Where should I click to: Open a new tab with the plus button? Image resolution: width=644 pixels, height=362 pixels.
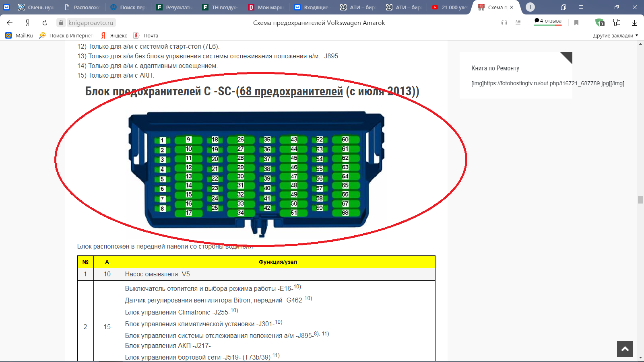pos(530,7)
